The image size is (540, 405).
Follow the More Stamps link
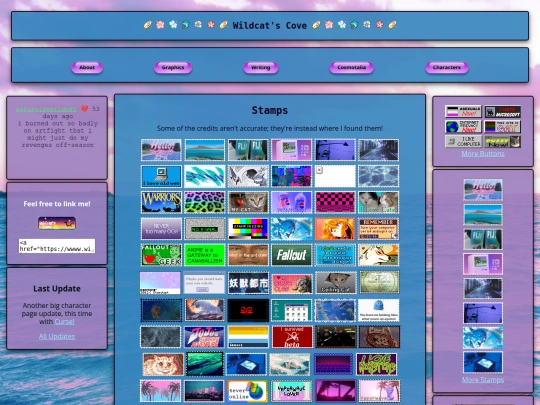click(x=483, y=380)
